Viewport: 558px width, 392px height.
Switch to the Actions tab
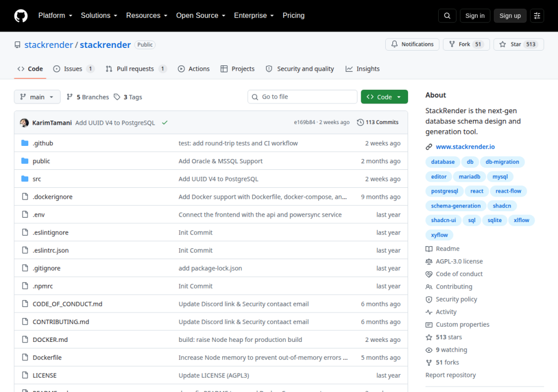[194, 69]
